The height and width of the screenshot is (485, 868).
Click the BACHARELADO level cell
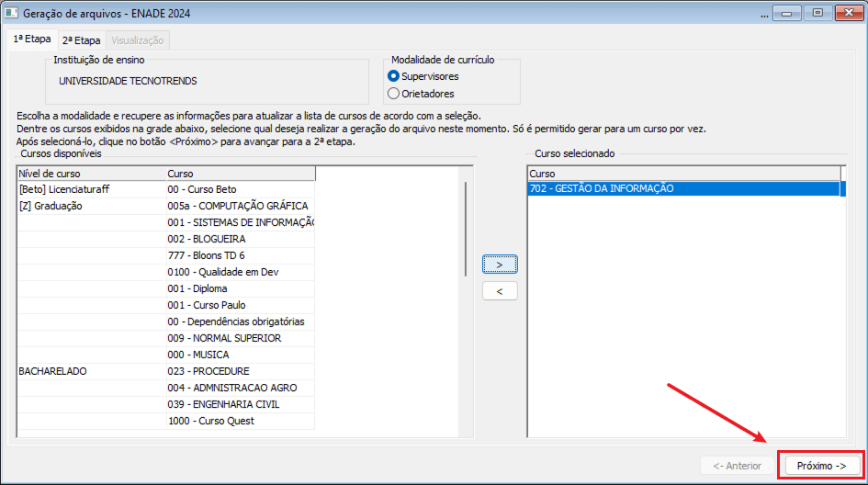click(92, 371)
